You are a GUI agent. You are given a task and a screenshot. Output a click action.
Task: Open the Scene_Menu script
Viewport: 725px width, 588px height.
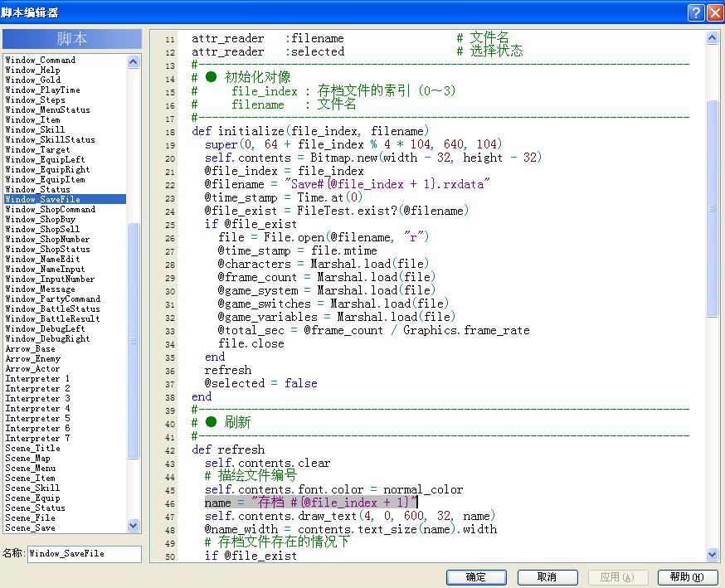pyautogui.click(x=30, y=469)
